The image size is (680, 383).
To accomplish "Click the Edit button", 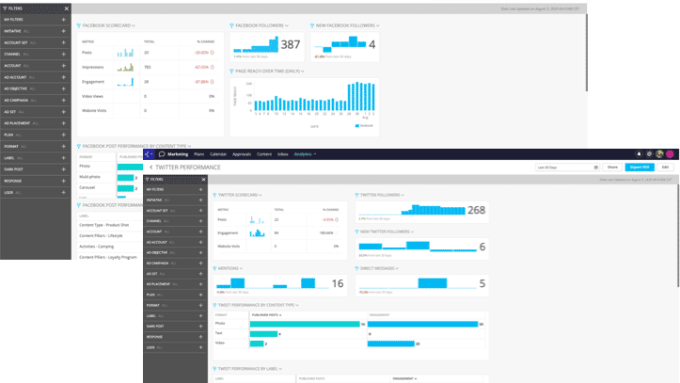I will tap(665, 167).
